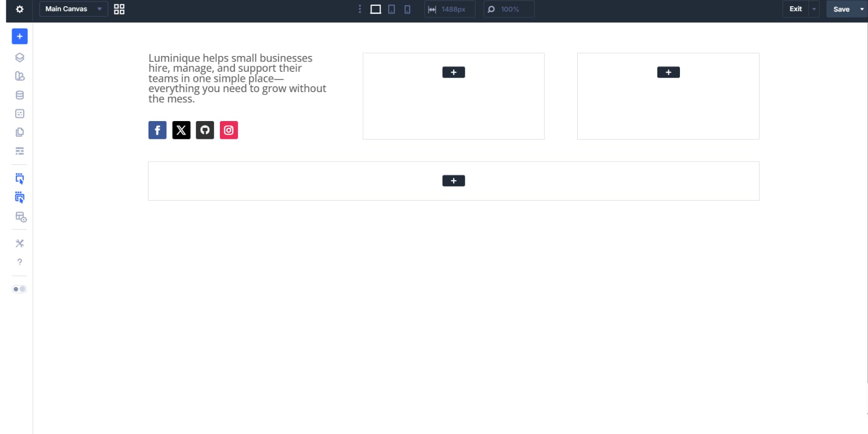This screenshot has width=868, height=434.
Task: Open the database panel
Action: pyautogui.click(x=19, y=95)
